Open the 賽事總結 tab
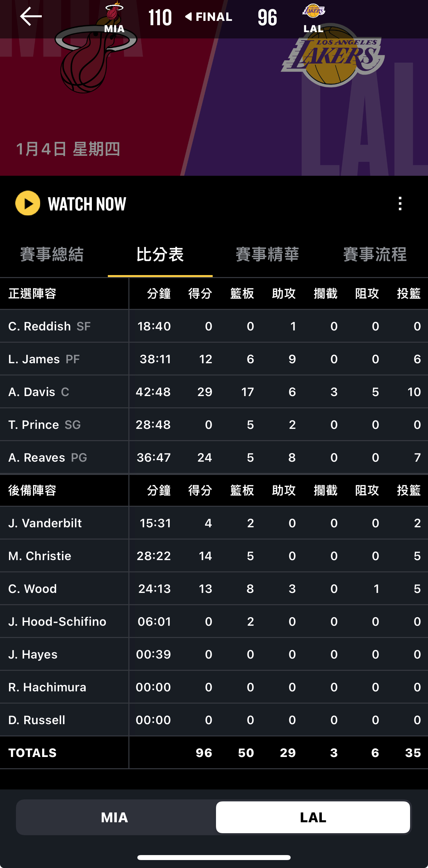The width and height of the screenshot is (428, 868). (52, 255)
